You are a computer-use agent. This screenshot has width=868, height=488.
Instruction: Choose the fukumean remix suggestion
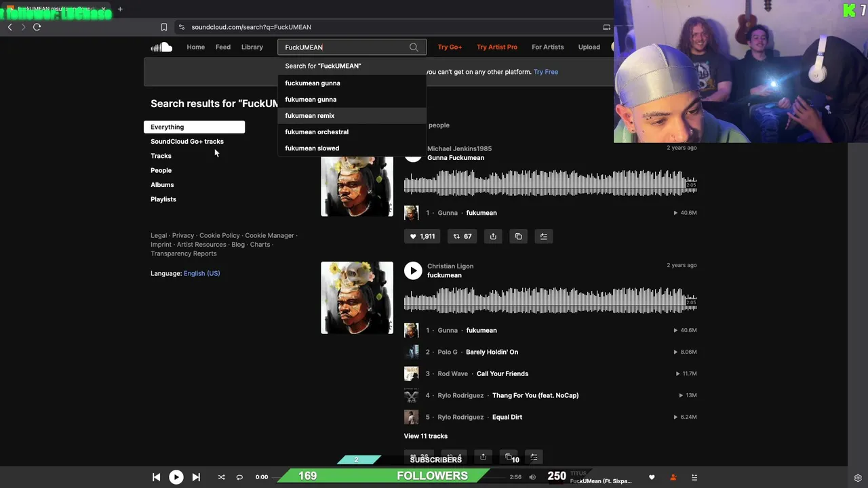(x=352, y=115)
